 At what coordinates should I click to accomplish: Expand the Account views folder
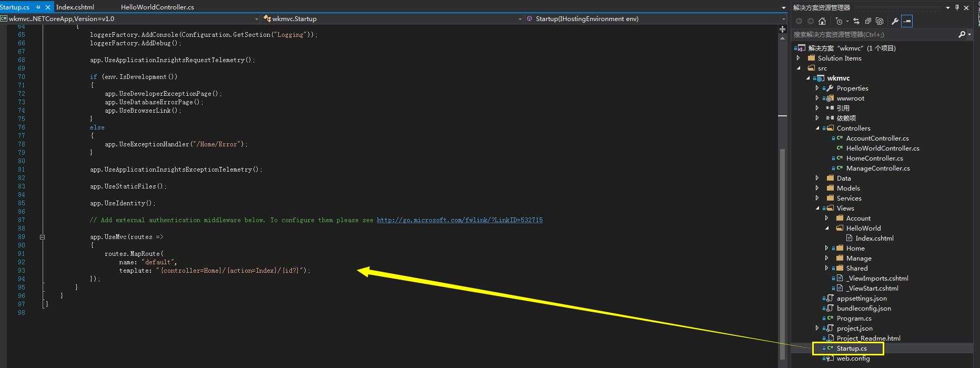click(827, 218)
